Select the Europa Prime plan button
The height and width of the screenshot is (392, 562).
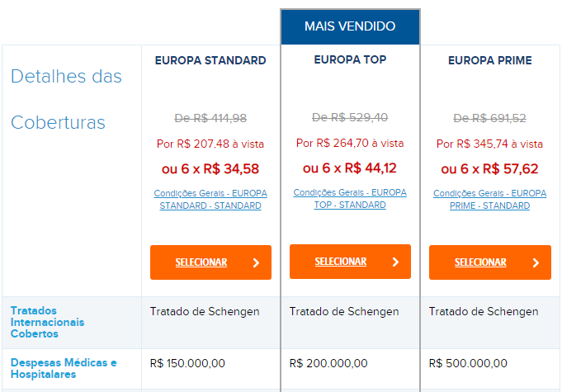[490, 262]
